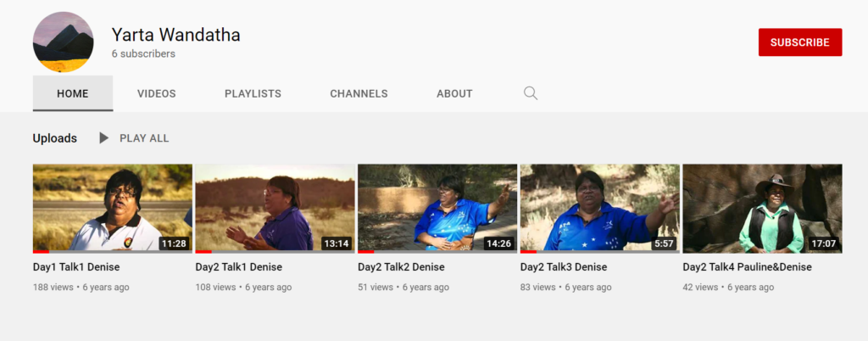Switch to the Videos tab
Screen dimensions: 868x341
point(157,93)
